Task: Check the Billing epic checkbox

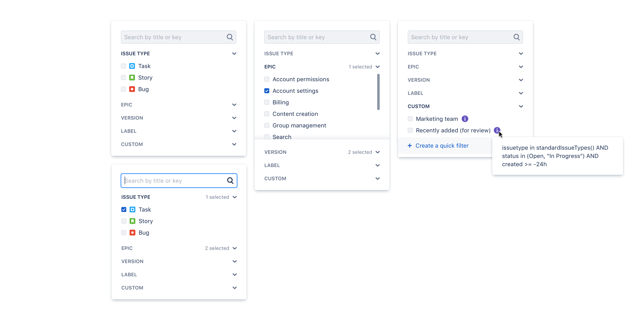Action: click(267, 102)
